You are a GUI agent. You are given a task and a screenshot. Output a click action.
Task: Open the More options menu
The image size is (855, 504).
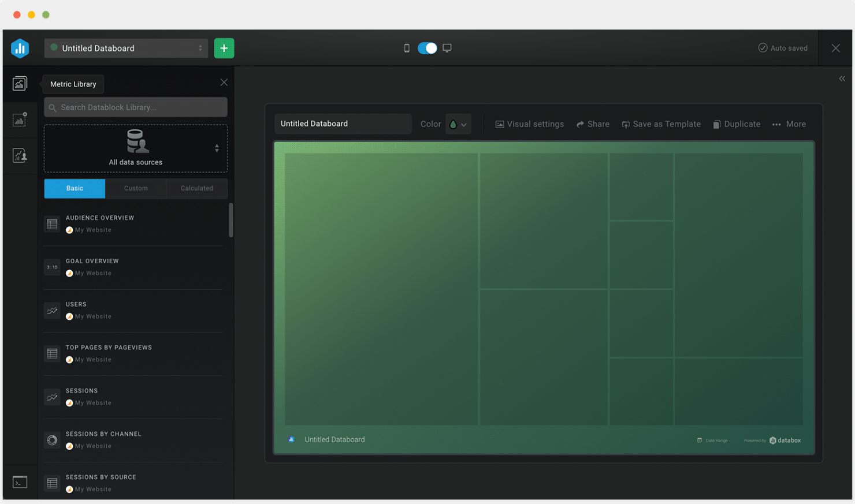pyautogui.click(x=789, y=124)
